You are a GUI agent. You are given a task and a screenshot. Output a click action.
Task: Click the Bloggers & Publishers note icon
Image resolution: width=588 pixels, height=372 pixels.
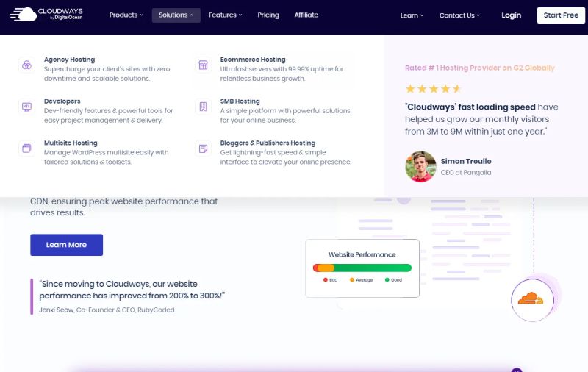[x=203, y=149]
